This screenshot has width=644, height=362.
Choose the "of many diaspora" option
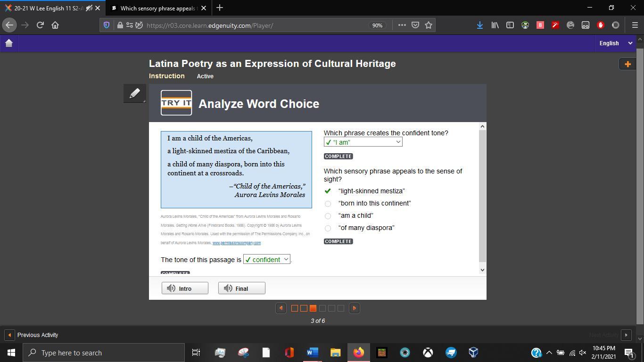[x=328, y=228]
